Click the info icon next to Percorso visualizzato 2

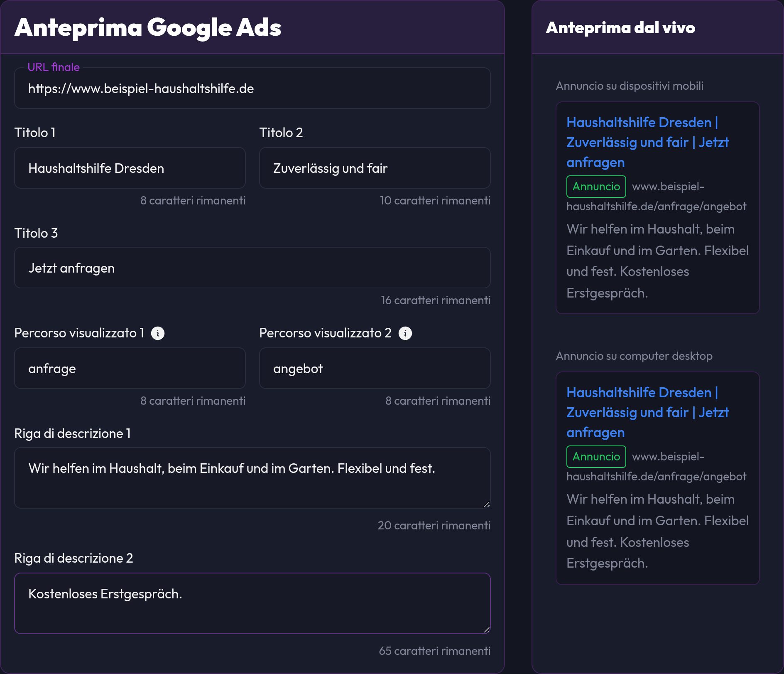405,333
